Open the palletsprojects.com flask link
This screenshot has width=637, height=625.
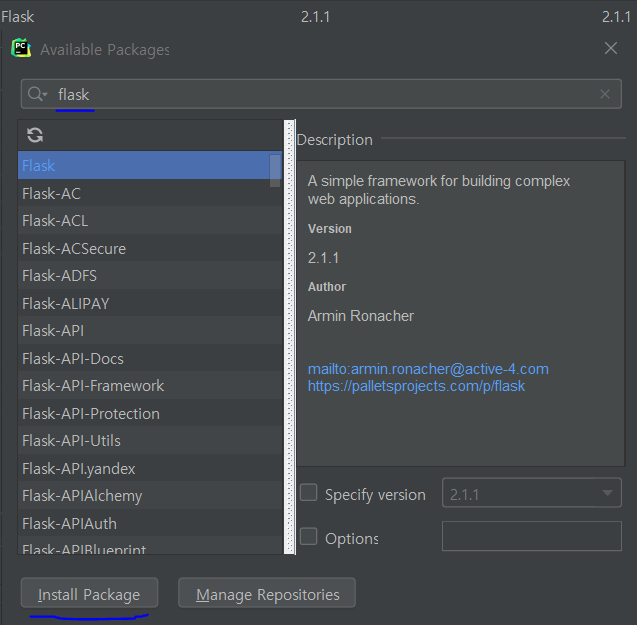[416, 386]
